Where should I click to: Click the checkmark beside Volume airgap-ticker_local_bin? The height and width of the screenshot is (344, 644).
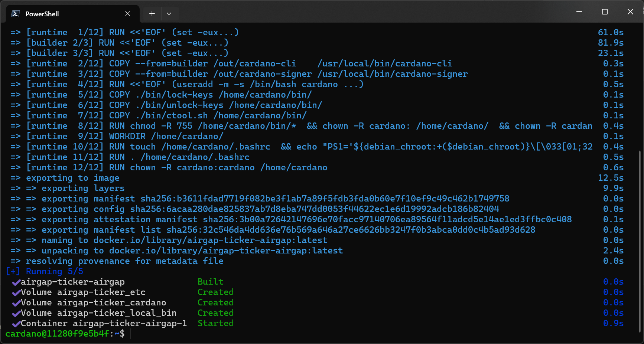[16, 314]
